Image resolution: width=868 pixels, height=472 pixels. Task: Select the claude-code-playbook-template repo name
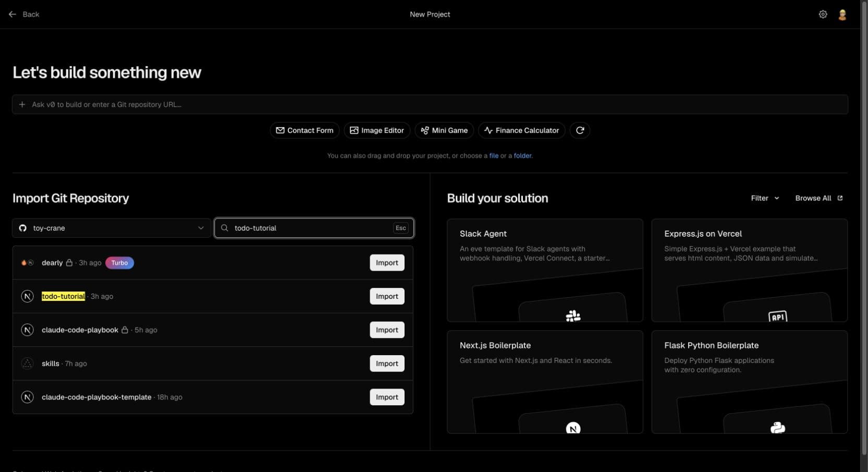point(96,397)
